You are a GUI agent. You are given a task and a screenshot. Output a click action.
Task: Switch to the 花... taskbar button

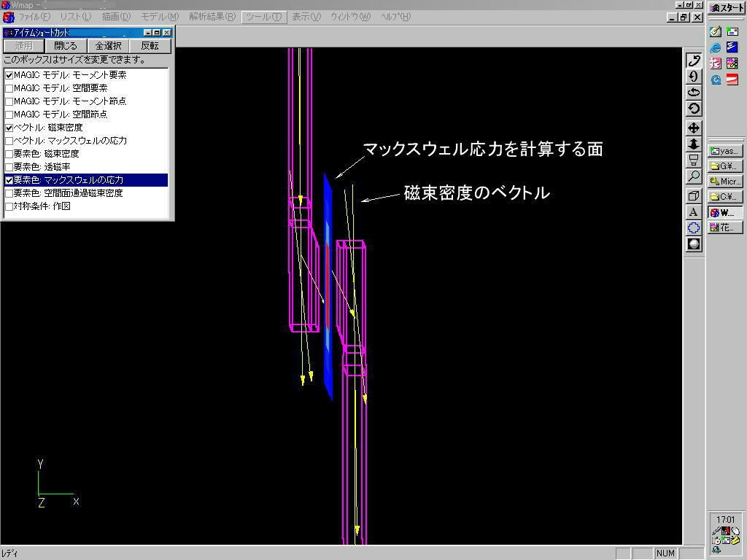725,227
